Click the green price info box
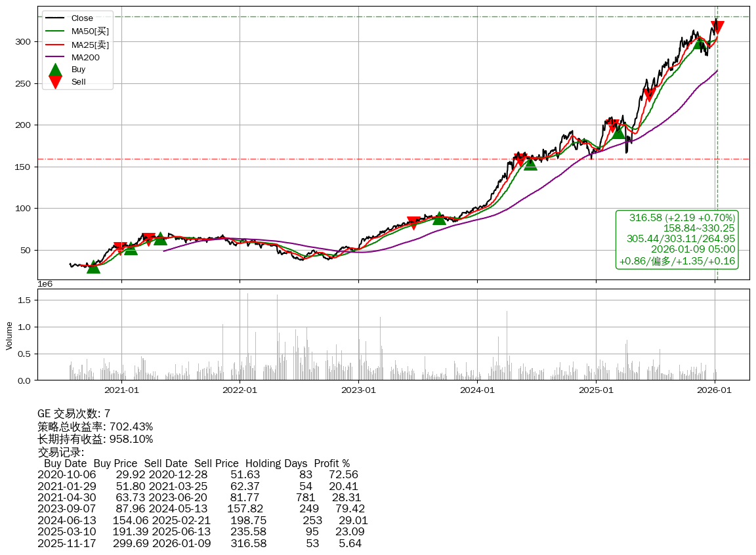Screen dimensions: 756x555 click(677, 239)
